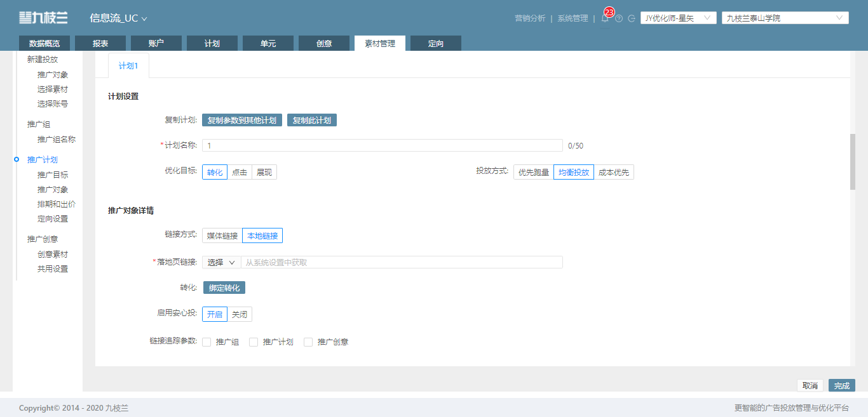Viewport: 868px width, 417px height.
Task: Select 点击 as optimization goal
Action: 240,172
